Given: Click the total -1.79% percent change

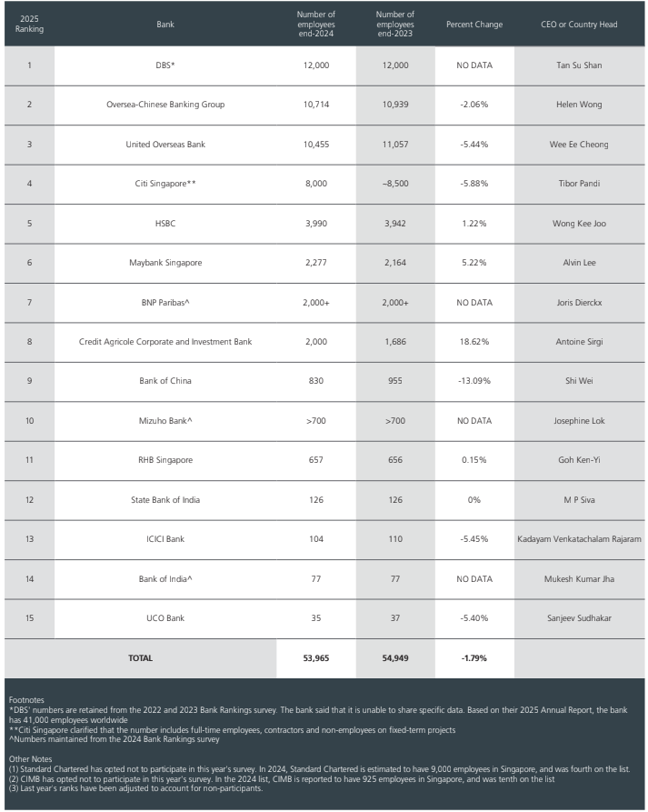Looking at the screenshot, I should [474, 658].
